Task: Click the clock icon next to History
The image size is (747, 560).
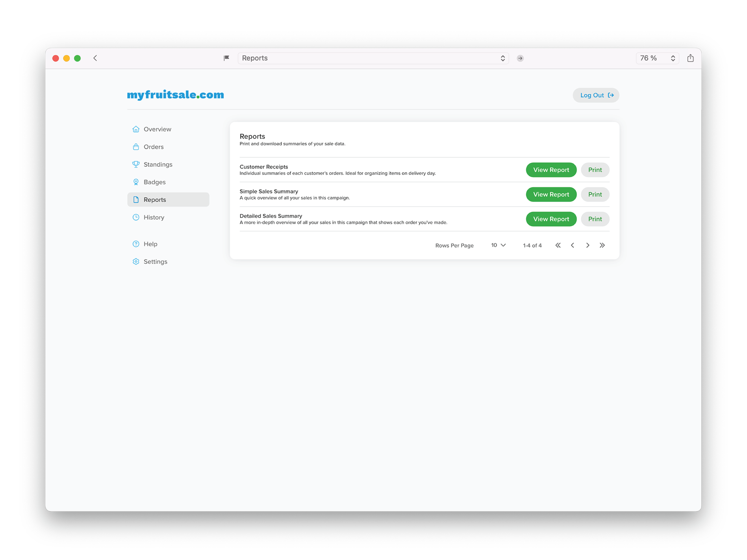Action: click(136, 217)
